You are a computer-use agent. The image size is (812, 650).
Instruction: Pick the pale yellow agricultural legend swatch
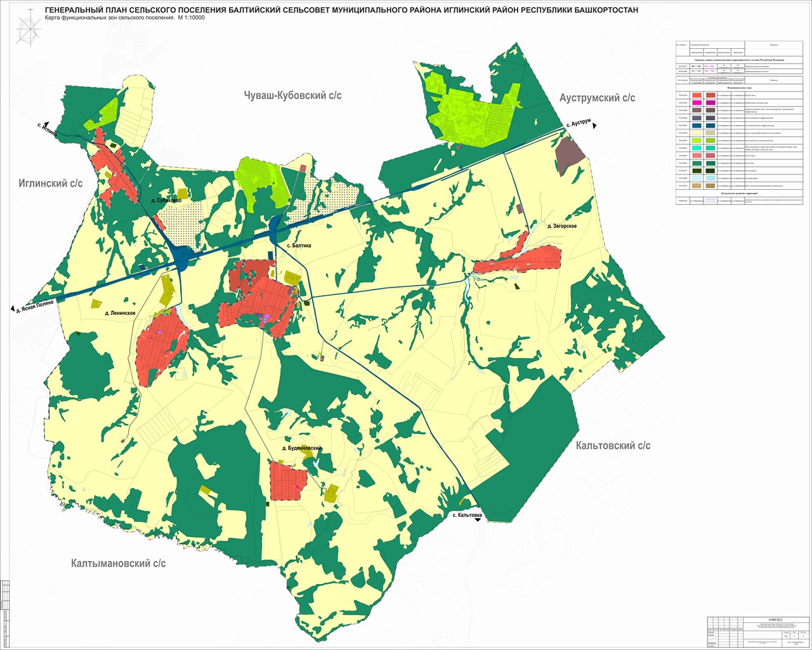[697, 133]
